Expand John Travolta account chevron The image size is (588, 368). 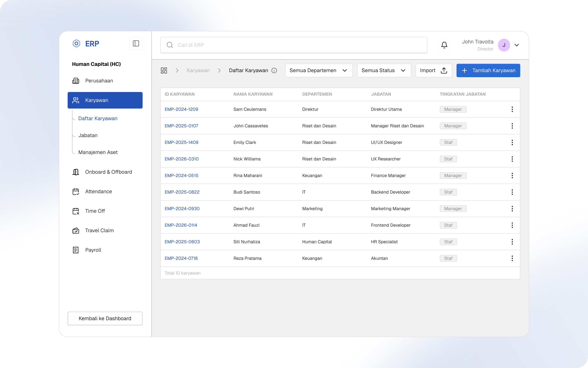pos(517,45)
